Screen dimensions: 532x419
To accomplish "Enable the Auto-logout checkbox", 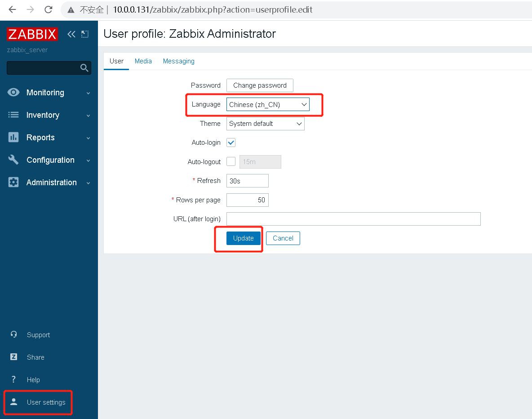I will tap(231, 162).
